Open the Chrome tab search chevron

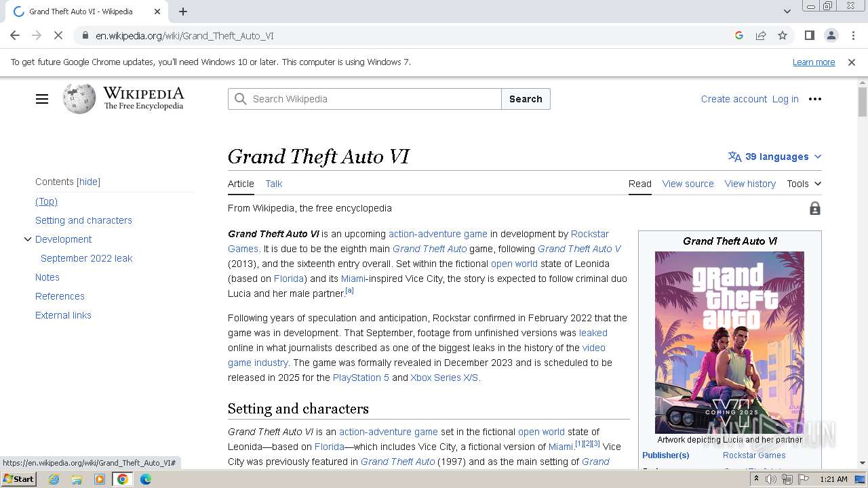[x=787, y=12]
